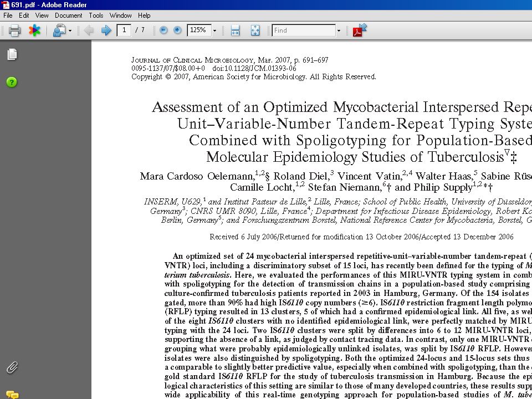Open the Document menu

point(69,16)
